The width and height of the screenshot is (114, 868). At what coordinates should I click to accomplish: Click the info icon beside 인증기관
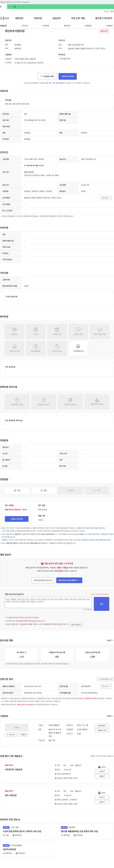click(67, 686)
